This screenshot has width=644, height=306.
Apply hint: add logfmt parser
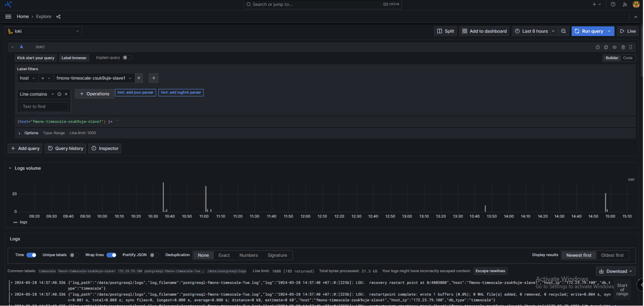point(181,93)
